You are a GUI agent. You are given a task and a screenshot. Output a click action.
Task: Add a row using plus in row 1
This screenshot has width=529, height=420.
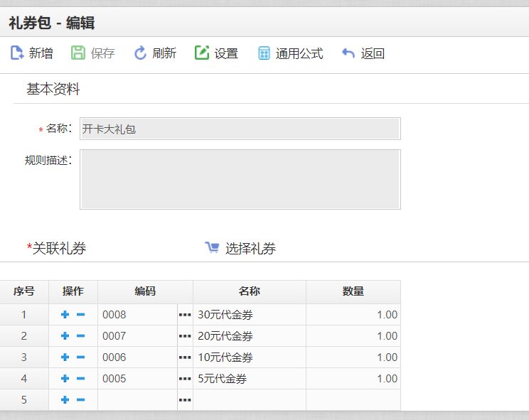65,315
